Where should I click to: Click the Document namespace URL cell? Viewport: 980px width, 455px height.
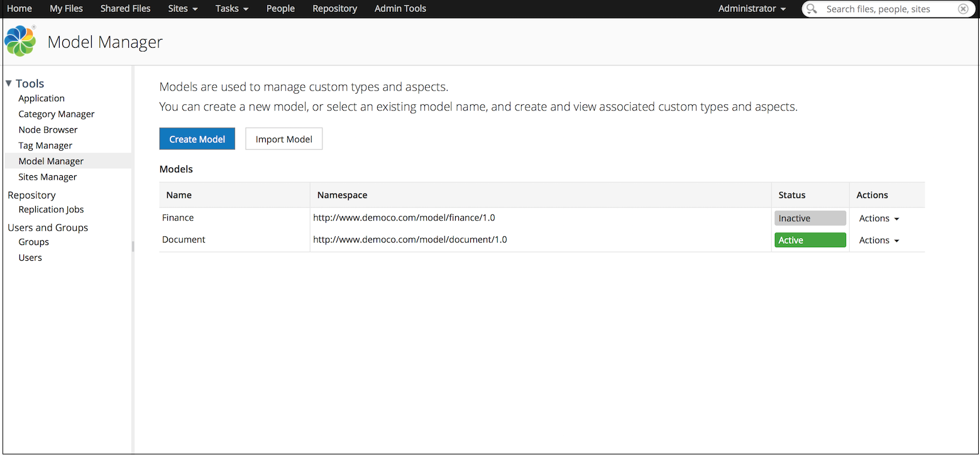(x=410, y=240)
